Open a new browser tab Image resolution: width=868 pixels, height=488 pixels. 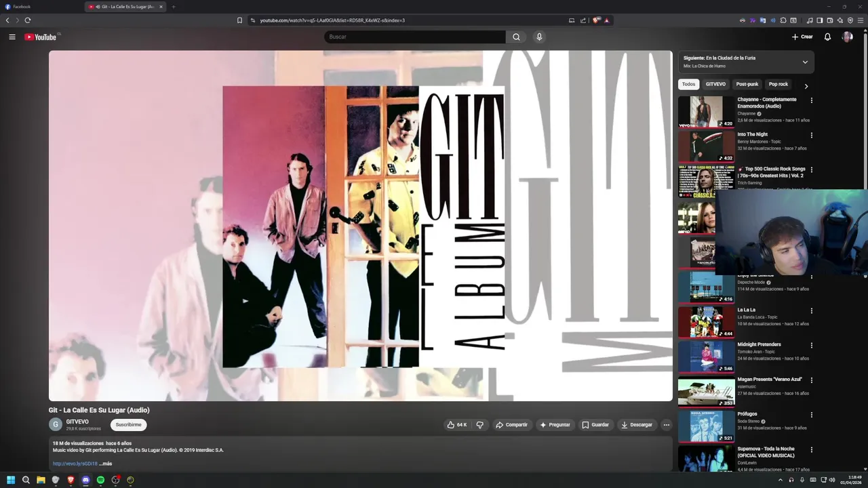click(x=174, y=7)
